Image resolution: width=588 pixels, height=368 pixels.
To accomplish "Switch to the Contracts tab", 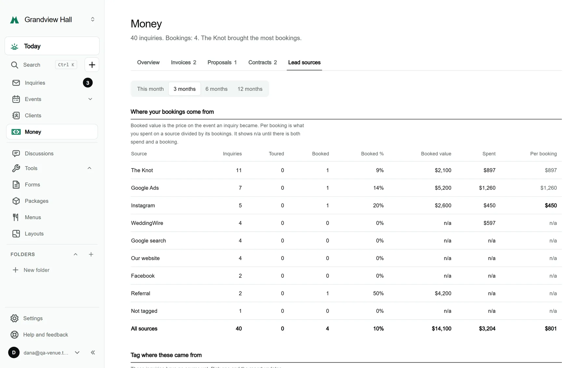I will (x=263, y=62).
